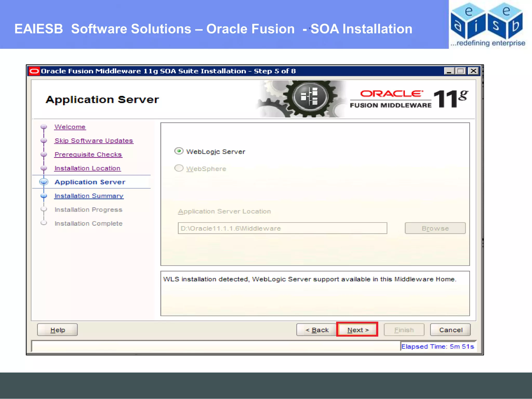
Task: Go to Installation Location step
Action: coord(88,168)
